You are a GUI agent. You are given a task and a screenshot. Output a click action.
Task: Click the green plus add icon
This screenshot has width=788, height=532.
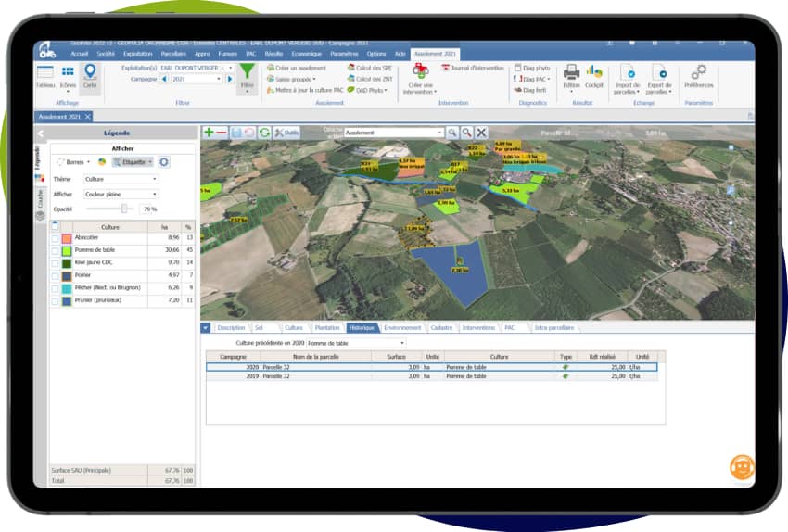(x=209, y=133)
